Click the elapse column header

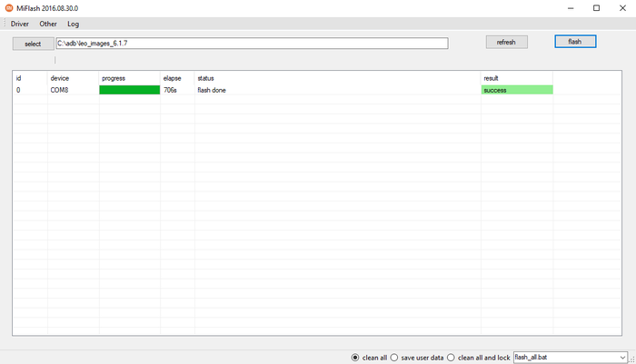172,78
